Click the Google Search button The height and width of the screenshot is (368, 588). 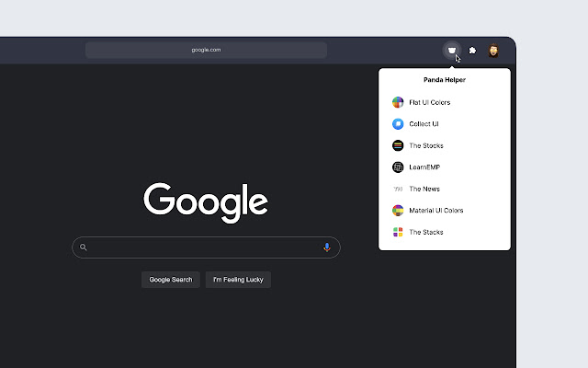click(x=171, y=280)
